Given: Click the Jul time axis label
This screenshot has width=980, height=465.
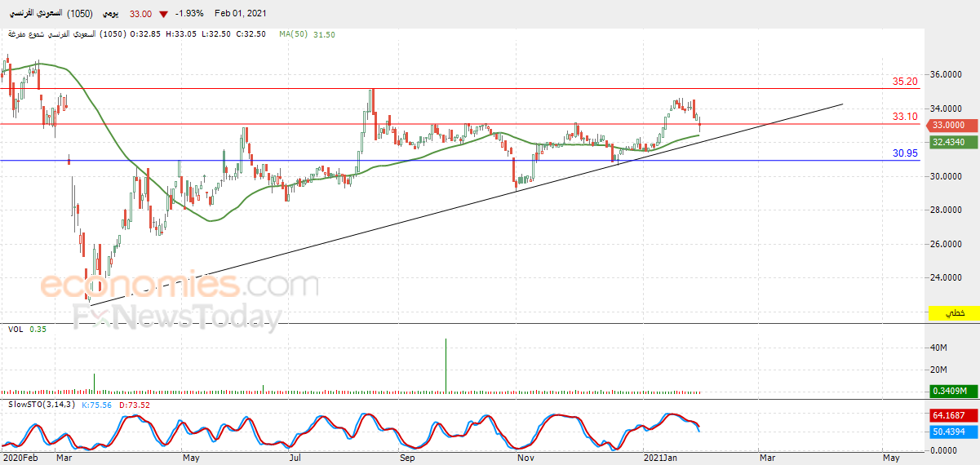Looking at the screenshot, I should tap(295, 458).
